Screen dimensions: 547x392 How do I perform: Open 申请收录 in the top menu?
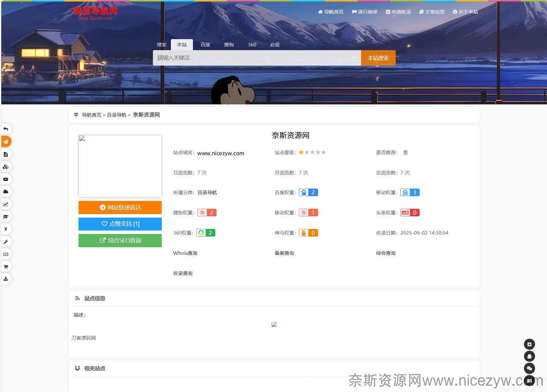(399, 12)
